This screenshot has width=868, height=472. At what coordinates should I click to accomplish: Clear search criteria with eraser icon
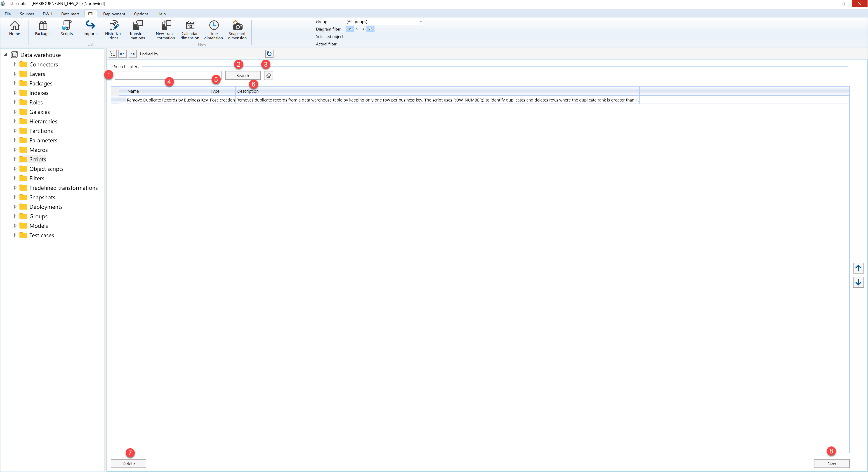pyautogui.click(x=269, y=76)
